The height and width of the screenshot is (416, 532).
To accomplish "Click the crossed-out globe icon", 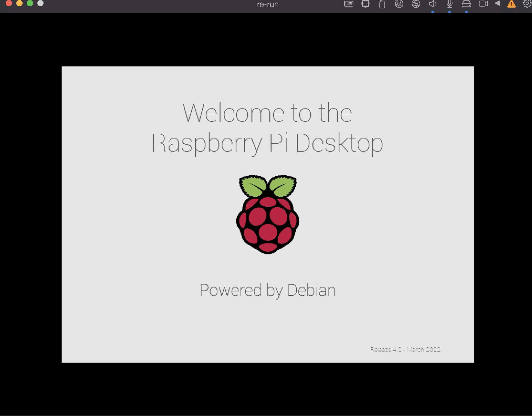I will (x=399, y=4).
